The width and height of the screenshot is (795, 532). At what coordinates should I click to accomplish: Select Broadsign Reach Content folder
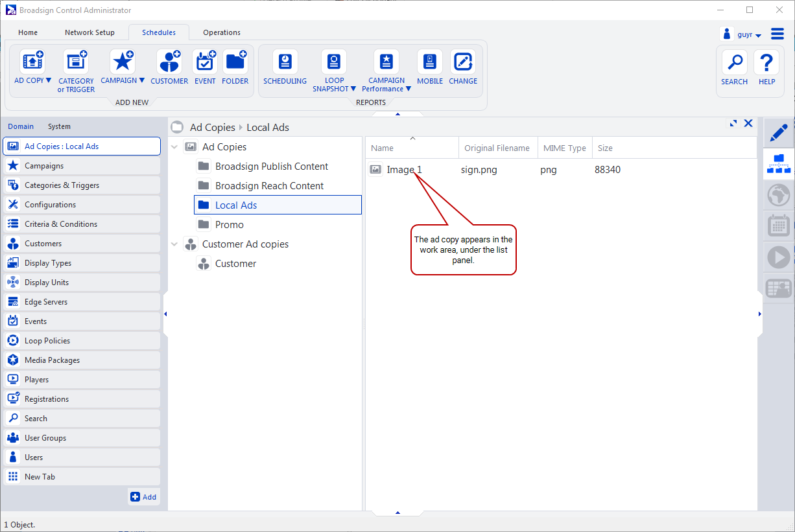(270, 186)
